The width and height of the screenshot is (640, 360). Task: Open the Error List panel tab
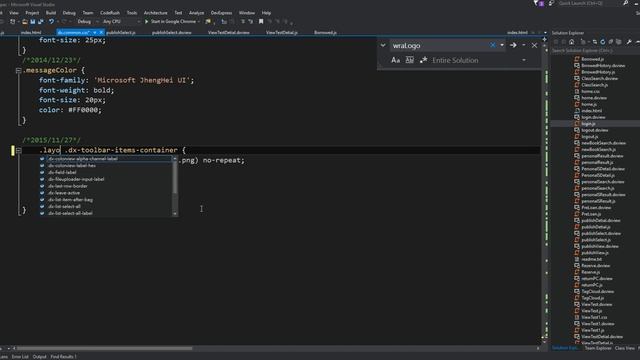[x=20, y=357]
